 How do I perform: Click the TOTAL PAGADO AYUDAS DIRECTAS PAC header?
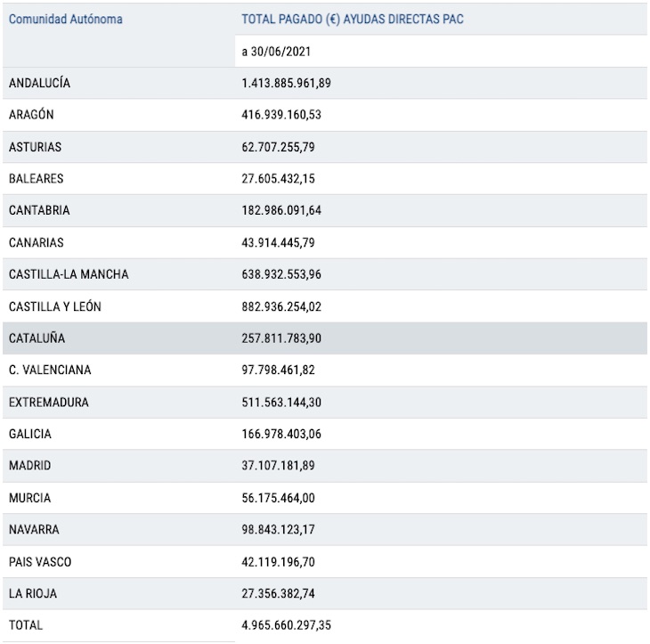point(353,19)
